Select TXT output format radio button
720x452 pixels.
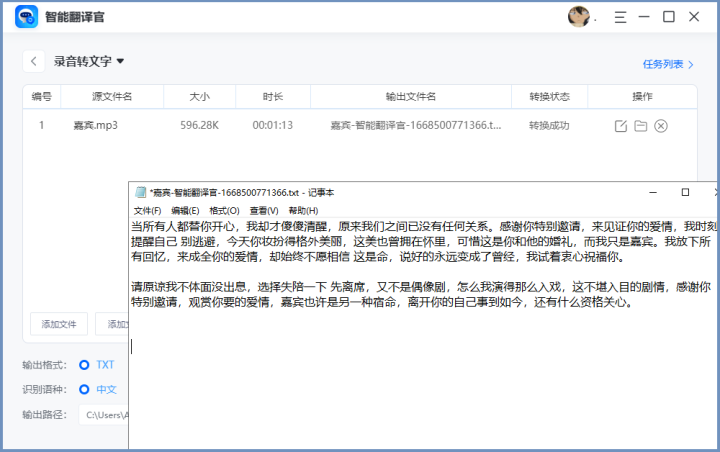[84, 364]
